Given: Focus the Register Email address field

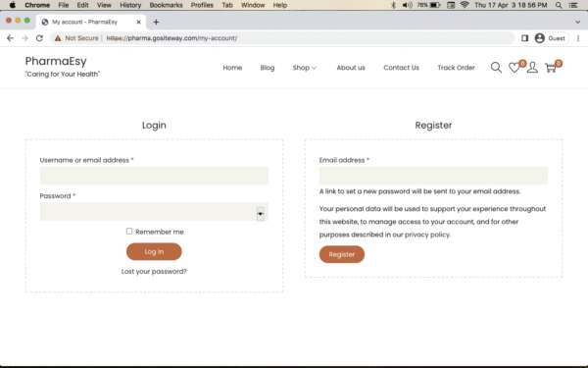Looking at the screenshot, I should click(x=433, y=176).
